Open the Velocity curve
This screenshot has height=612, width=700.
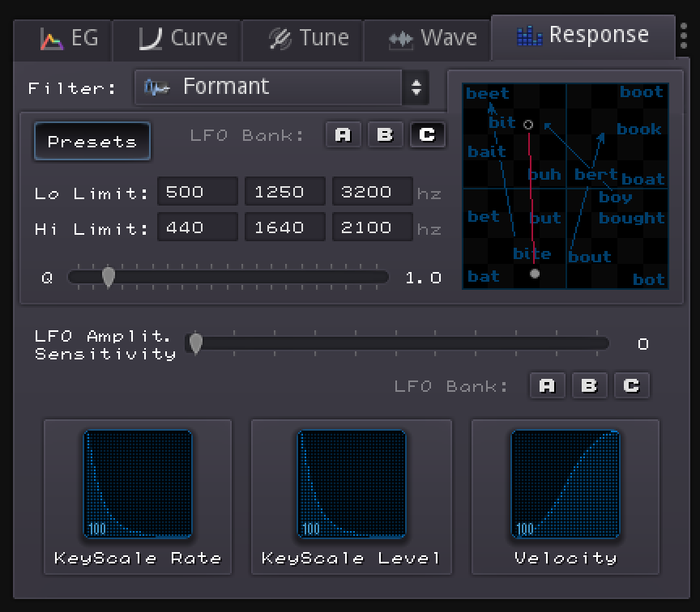[566, 484]
